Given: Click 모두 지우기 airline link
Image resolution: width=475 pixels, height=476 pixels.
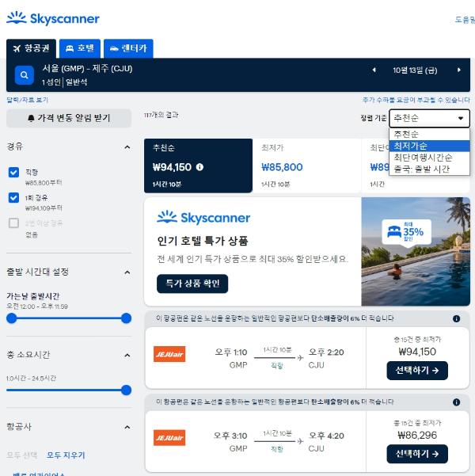Looking at the screenshot, I should coord(66,455).
